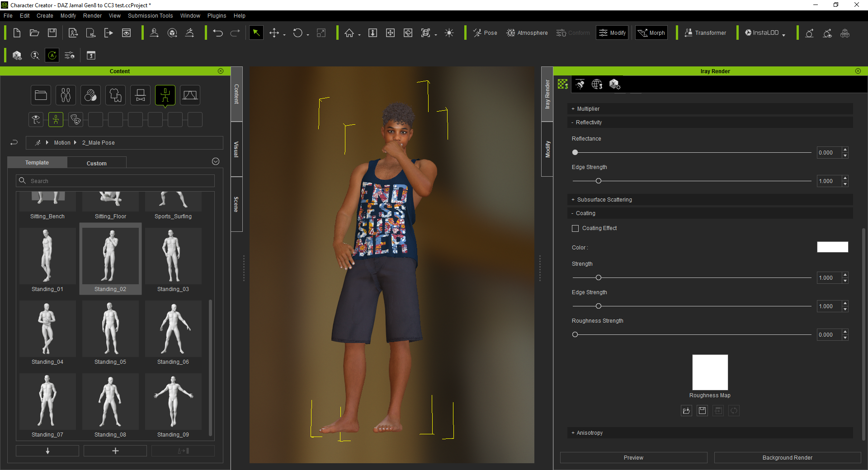This screenshot has width=868, height=470.
Task: Click the Home camera view icon
Action: click(x=349, y=33)
